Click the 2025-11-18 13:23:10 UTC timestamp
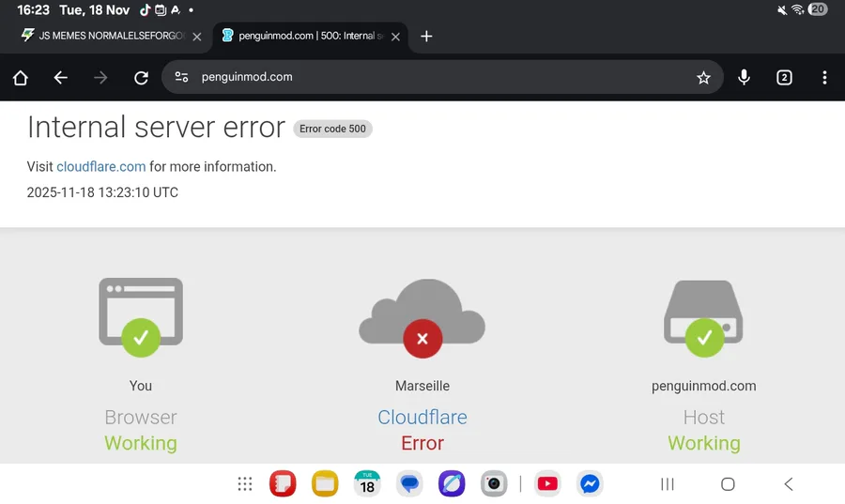Viewport: 845px width, 504px height. click(102, 192)
